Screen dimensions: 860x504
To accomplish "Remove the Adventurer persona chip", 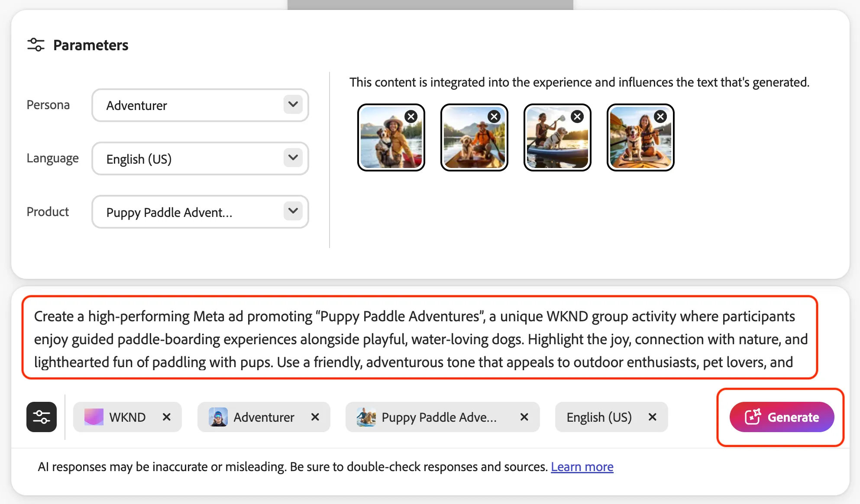I will click(315, 417).
